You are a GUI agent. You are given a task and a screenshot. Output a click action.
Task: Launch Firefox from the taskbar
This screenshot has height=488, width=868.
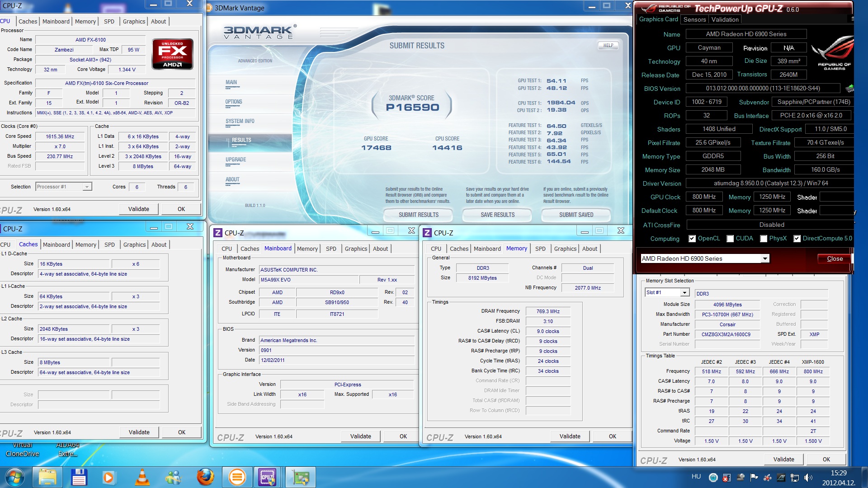[x=205, y=477]
